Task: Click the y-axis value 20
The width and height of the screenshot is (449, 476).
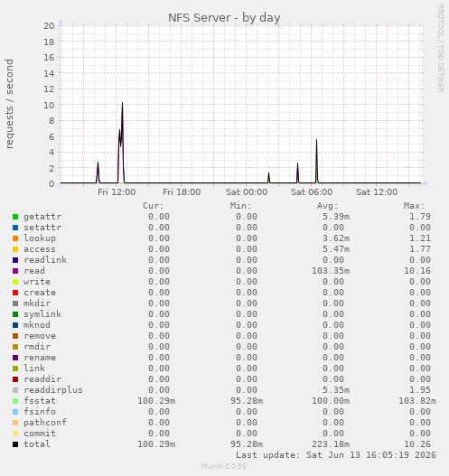Action: 49,26
